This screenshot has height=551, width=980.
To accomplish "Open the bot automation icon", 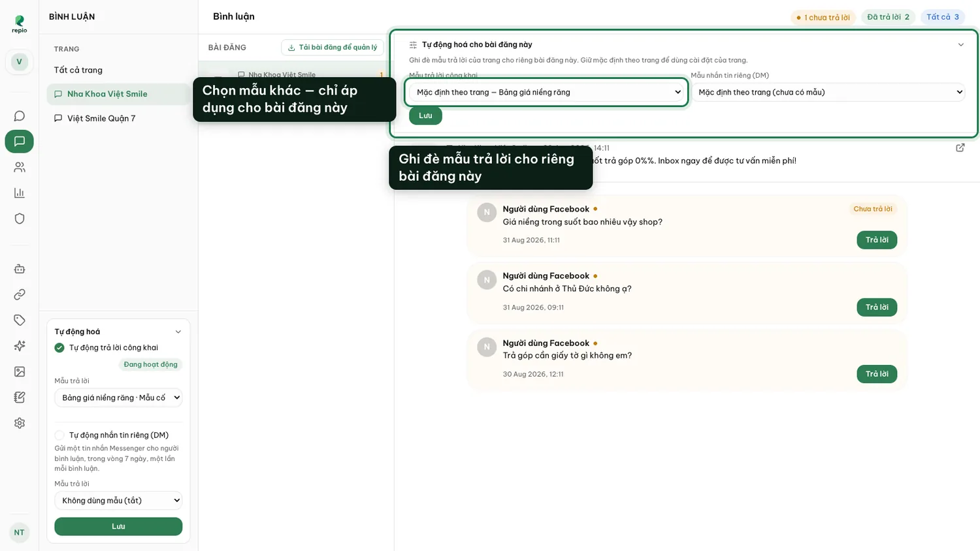I will click(x=20, y=269).
